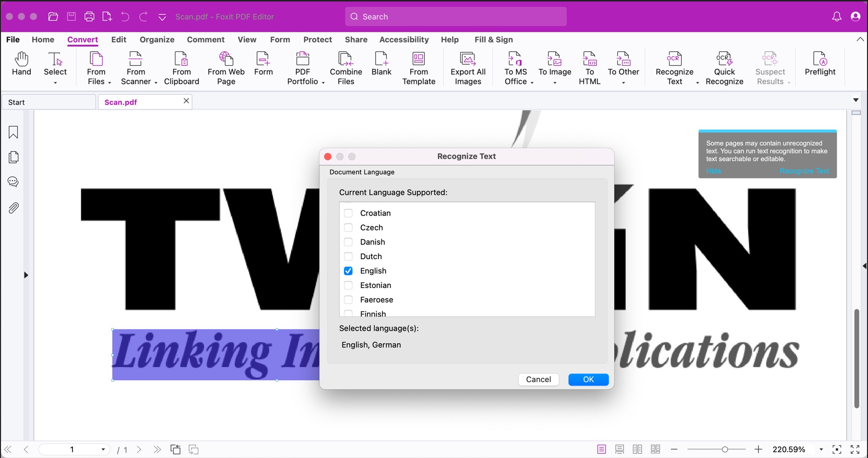
Task: Open the Comments panel in sidebar
Action: (13, 182)
